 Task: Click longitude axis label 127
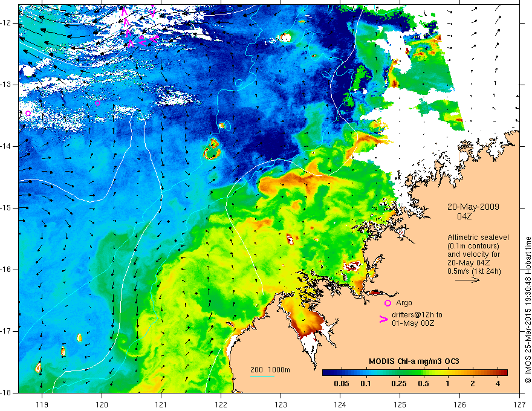click(x=519, y=404)
